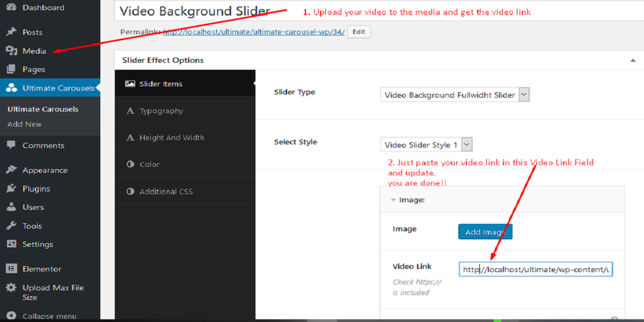Viewport: 644px width, 322px height.
Task: Click the Users person icon
Action: [x=11, y=207]
